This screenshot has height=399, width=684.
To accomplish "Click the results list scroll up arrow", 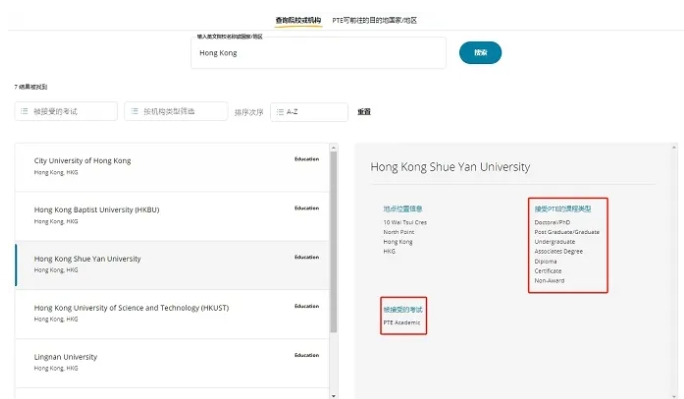I will coord(334,148).
